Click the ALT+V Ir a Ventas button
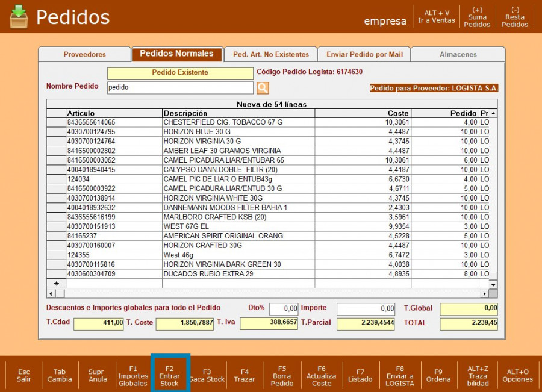This screenshot has width=542, height=392. pyautogui.click(x=437, y=17)
